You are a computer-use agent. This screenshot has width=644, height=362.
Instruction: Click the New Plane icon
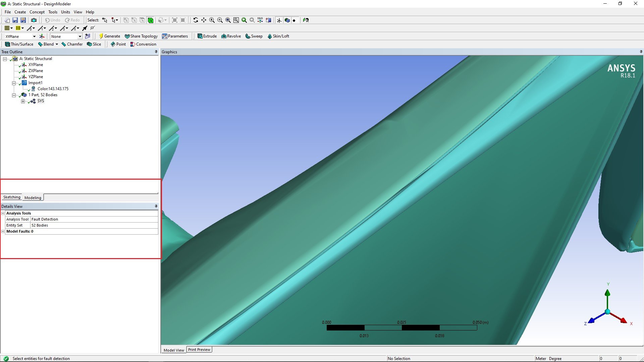pos(42,36)
